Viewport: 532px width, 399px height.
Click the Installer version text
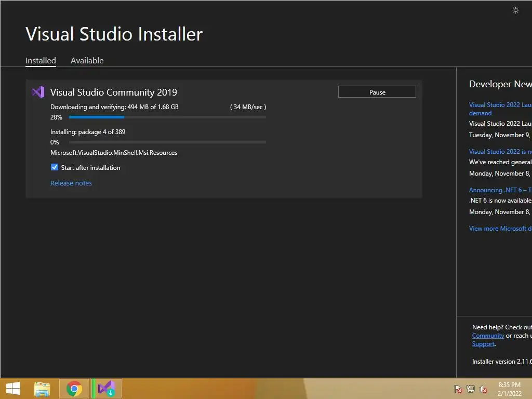(x=502, y=362)
